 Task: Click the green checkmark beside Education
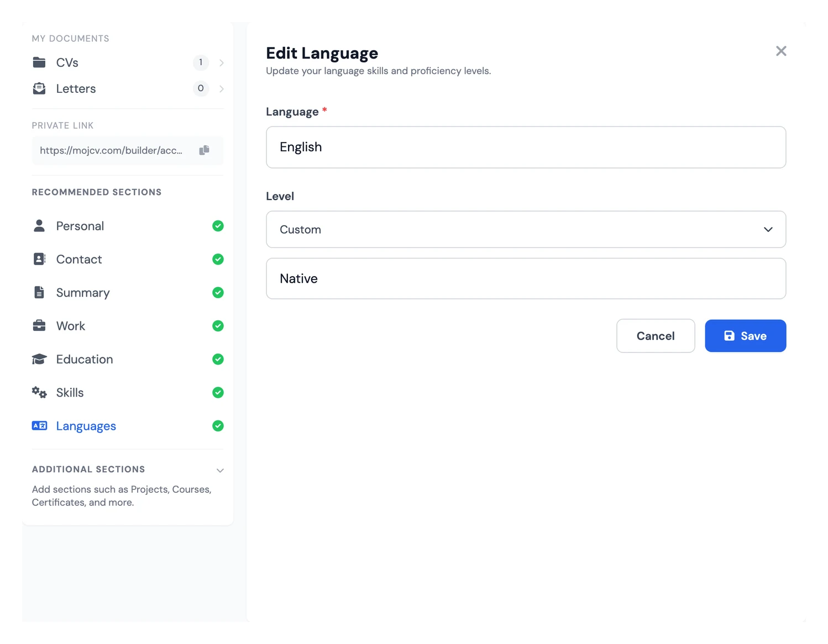pos(218,359)
